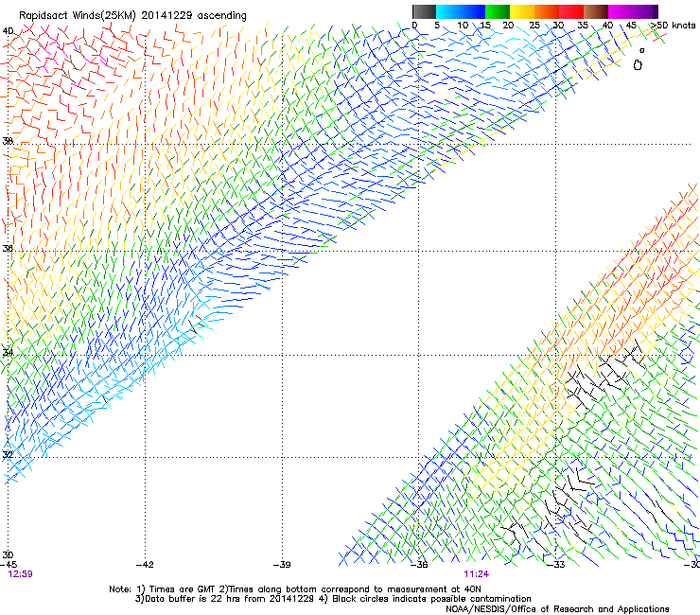Click the note about 22 hrs data buffer
This screenshot has width=700, height=615.
(x=333, y=599)
